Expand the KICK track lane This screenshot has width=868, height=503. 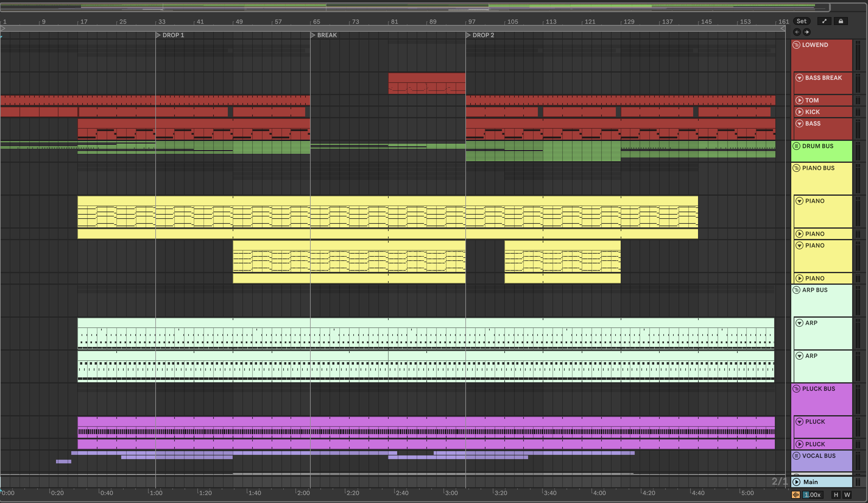pyautogui.click(x=799, y=112)
